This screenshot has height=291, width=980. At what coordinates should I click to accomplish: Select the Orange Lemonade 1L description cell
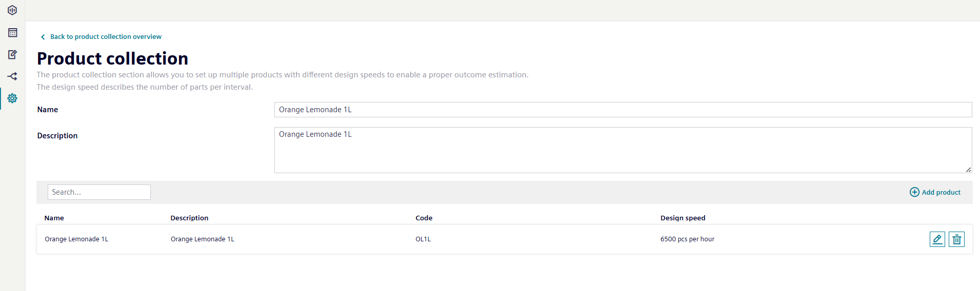(x=203, y=239)
